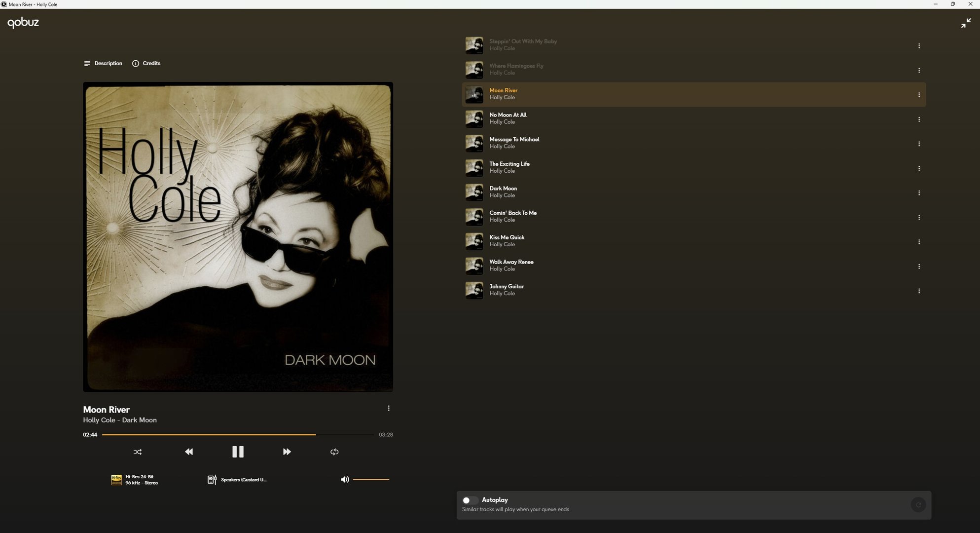The width and height of the screenshot is (980, 533).
Task: Enable shuffle playback
Action: coord(138,452)
